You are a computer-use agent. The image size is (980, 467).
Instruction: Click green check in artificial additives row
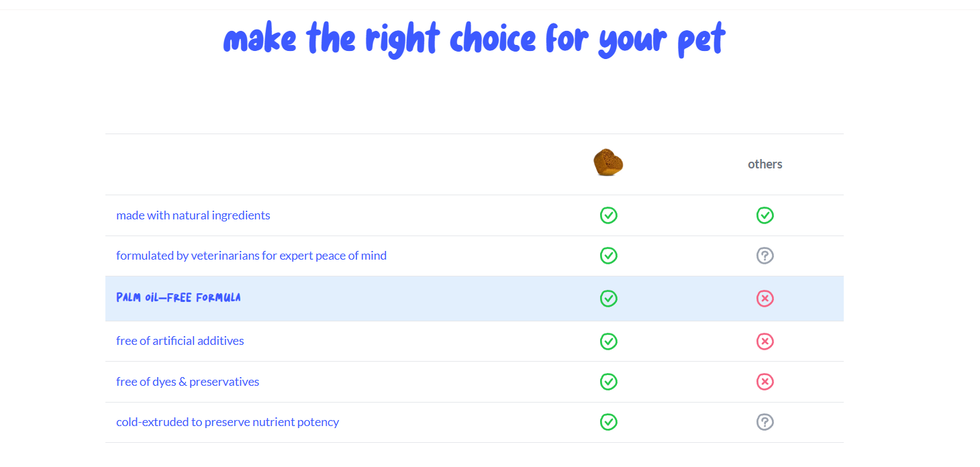[609, 342]
